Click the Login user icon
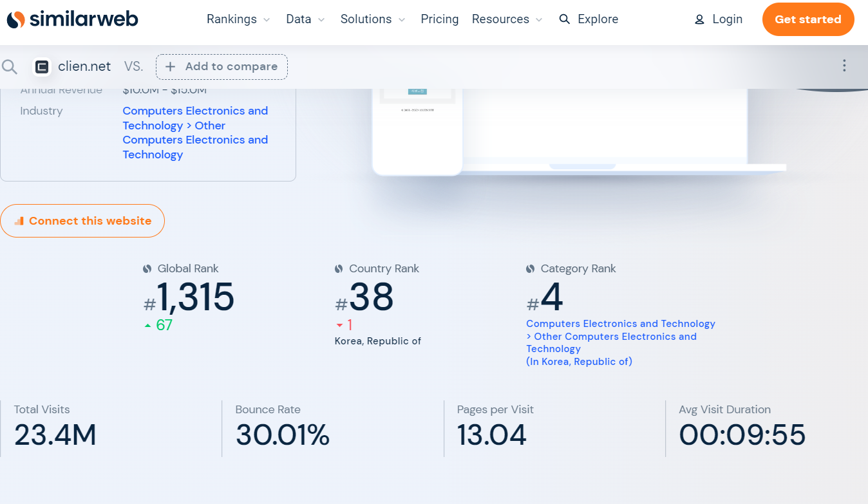Viewport: 868px width, 504px height. click(x=699, y=20)
